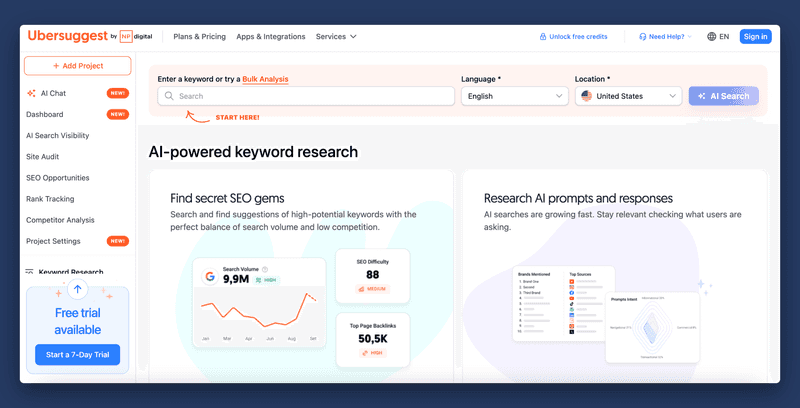This screenshot has width=800, height=408.
Task: Click the Find secret SEO gems heading
Action: 228,198
